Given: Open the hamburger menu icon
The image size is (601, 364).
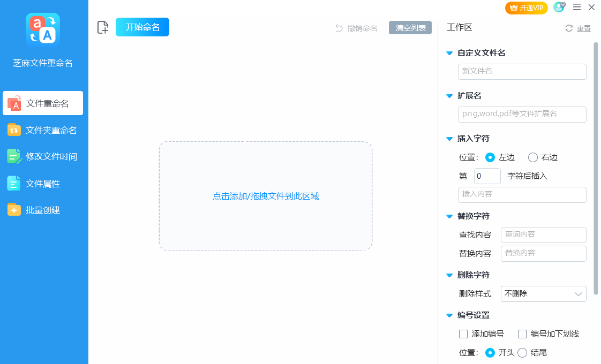Looking at the screenshot, I should tap(577, 7).
